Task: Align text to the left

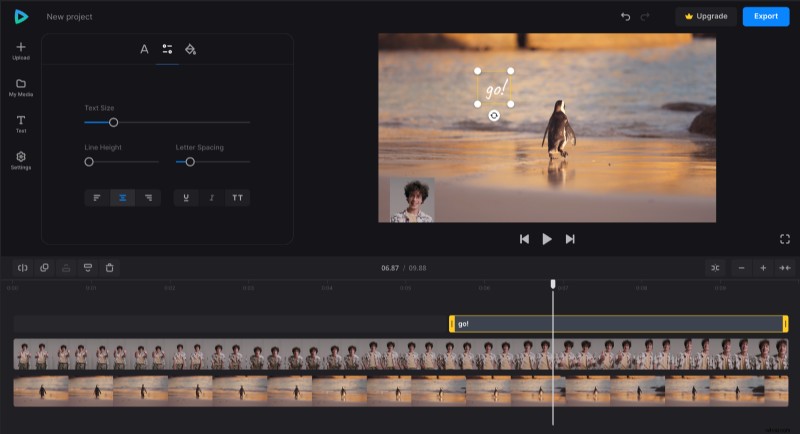Action: 97,198
